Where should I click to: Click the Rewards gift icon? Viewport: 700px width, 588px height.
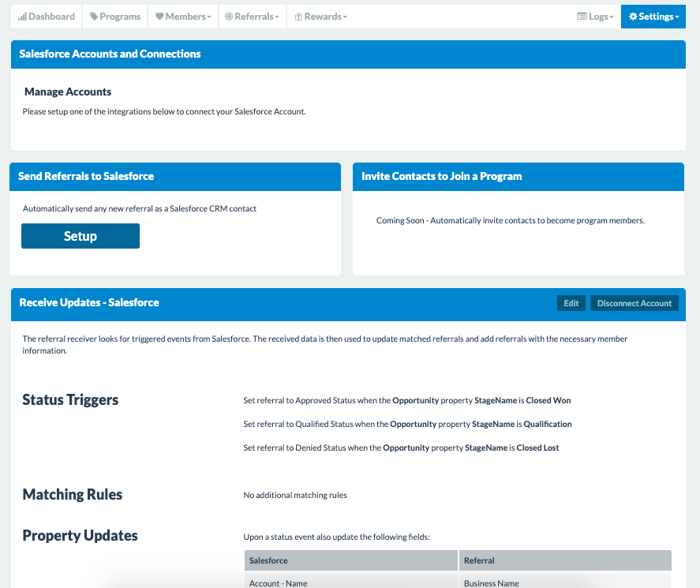tap(298, 17)
